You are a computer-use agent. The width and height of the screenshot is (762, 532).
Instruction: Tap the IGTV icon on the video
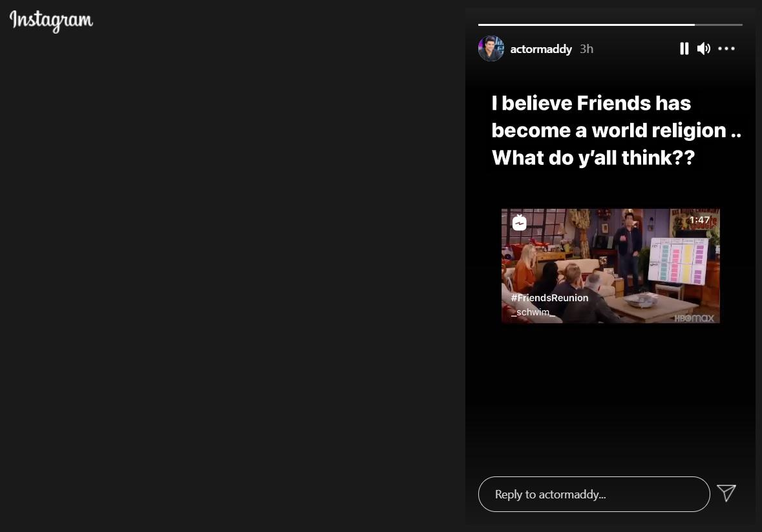(x=520, y=222)
